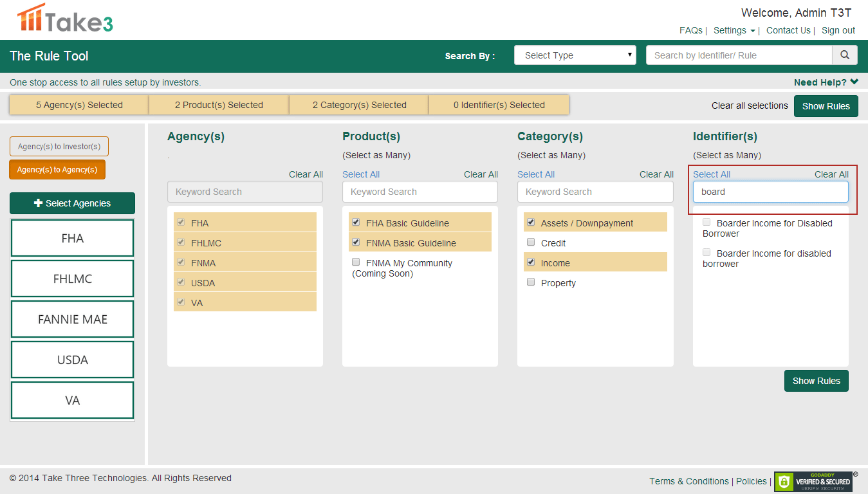Click the GoDaddy Verified & Secured badge
868x494 pixels.
[813, 481]
